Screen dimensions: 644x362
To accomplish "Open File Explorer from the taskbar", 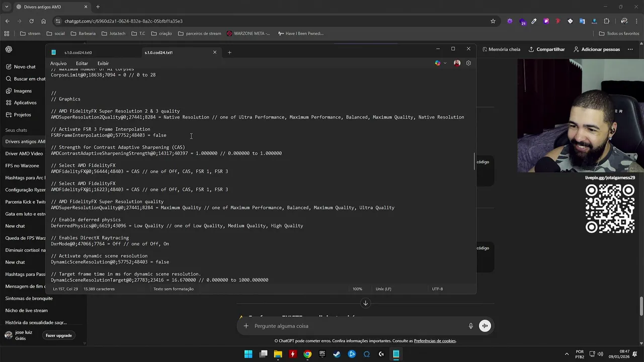I will point(278,354).
